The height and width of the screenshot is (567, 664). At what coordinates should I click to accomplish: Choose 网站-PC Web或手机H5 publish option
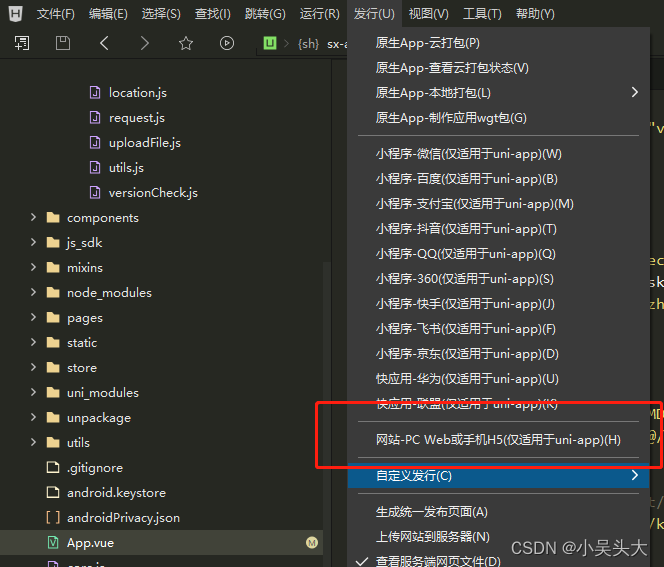pyautogui.click(x=498, y=440)
